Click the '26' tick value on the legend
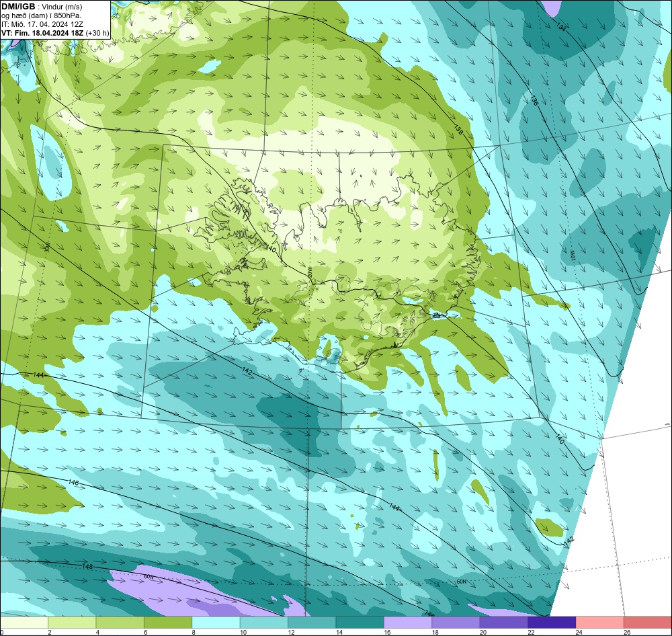Screen dimensions: 672x636 (x=627, y=632)
